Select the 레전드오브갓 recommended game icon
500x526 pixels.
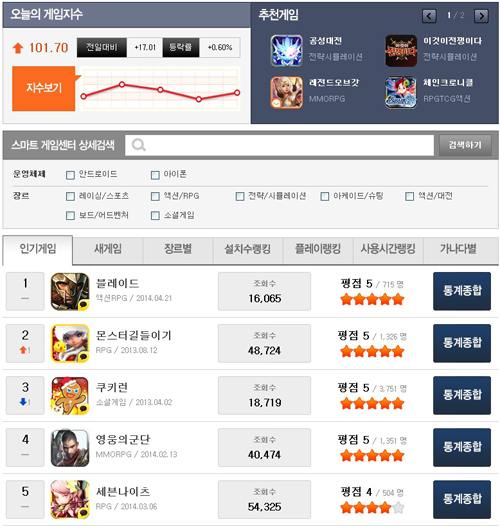click(x=287, y=92)
